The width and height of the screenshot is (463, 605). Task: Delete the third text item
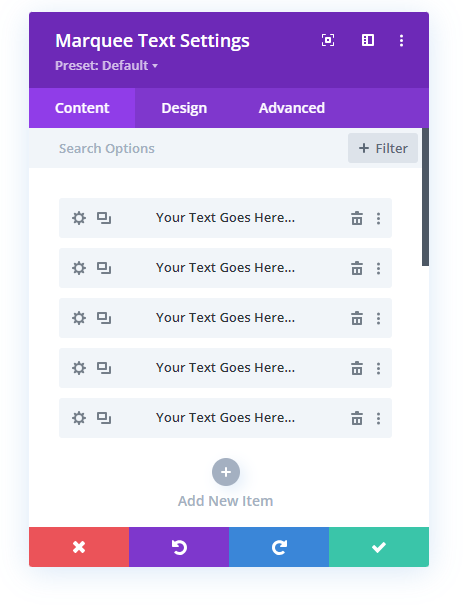click(357, 318)
